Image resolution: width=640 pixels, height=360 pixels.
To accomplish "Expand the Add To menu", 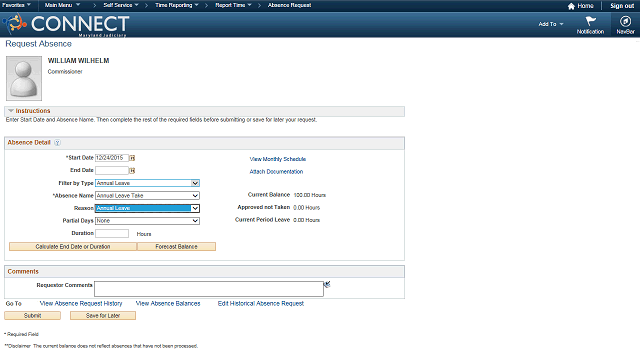I will [x=551, y=24].
